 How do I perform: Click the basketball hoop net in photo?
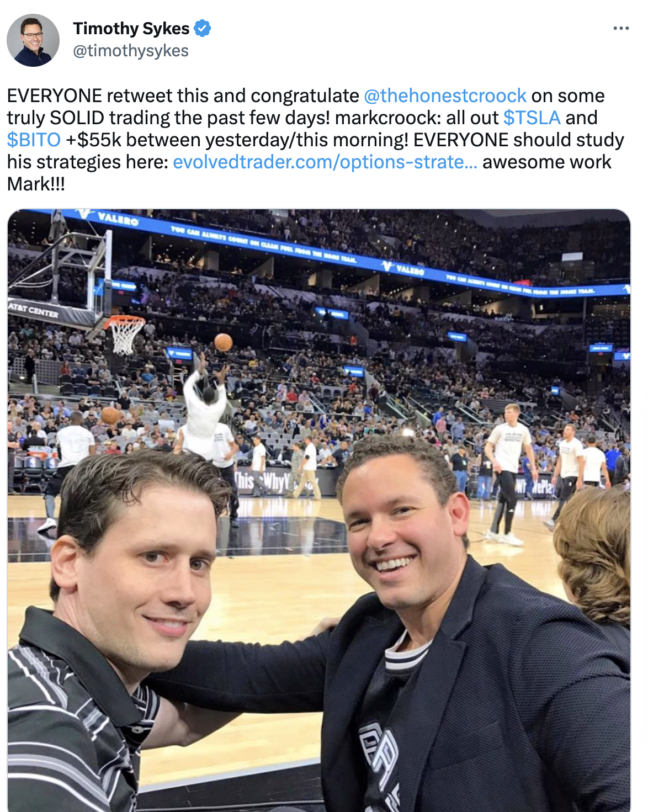pyautogui.click(x=126, y=335)
